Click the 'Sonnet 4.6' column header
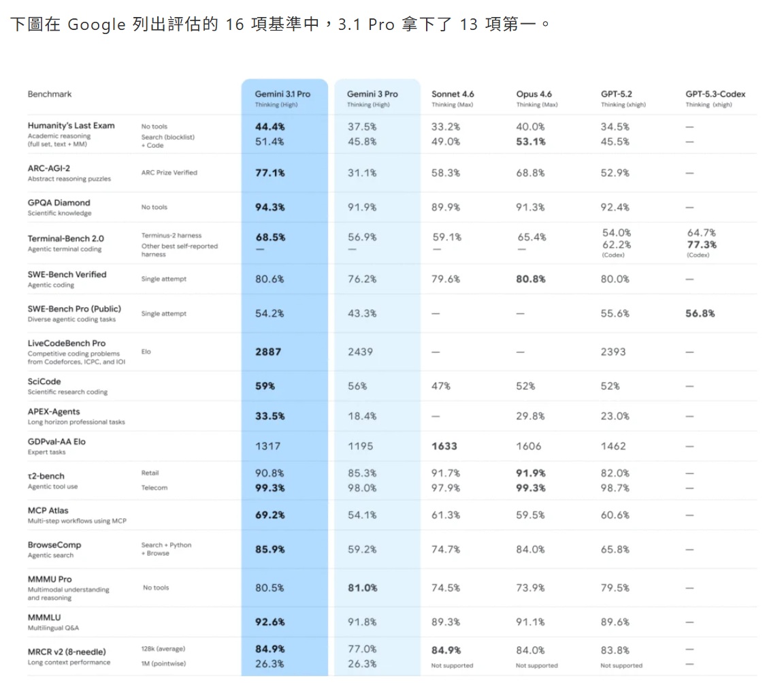Image resolution: width=784 pixels, height=683 pixels. click(453, 94)
